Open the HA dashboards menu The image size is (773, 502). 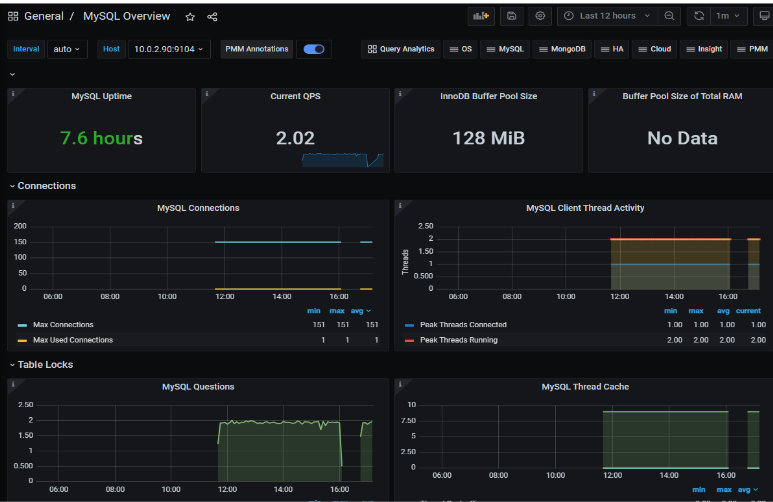point(612,49)
